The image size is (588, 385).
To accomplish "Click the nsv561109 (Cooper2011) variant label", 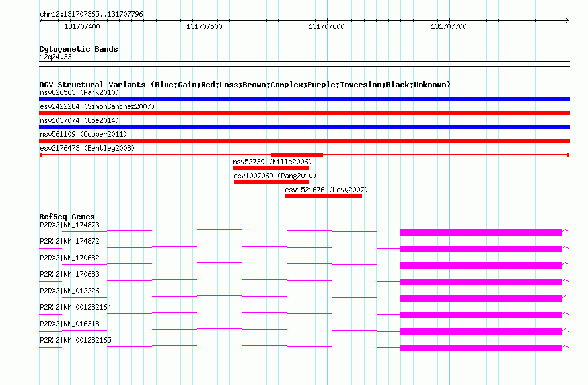I will [83, 134].
